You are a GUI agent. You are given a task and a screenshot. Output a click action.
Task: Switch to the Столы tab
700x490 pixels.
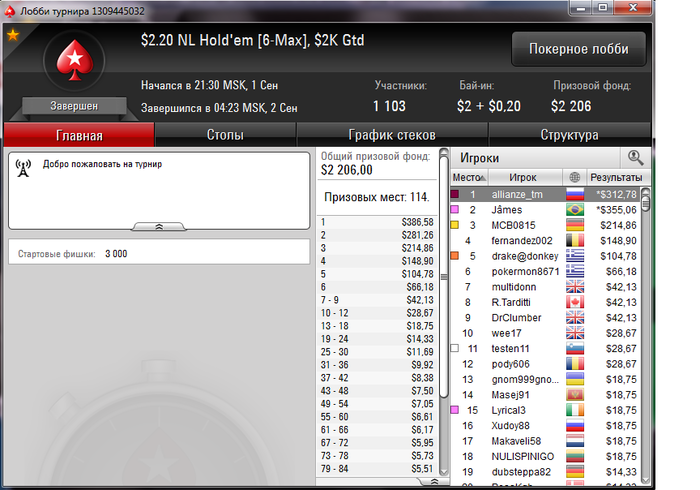point(225,135)
